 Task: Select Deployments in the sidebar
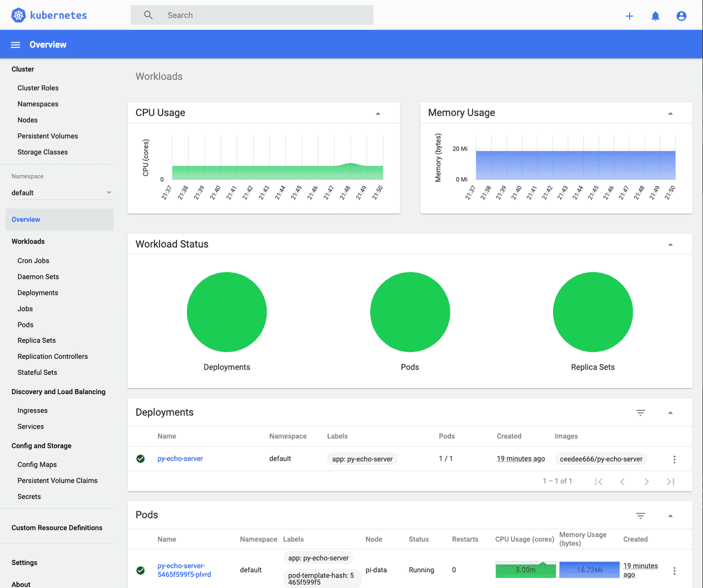pyautogui.click(x=37, y=292)
